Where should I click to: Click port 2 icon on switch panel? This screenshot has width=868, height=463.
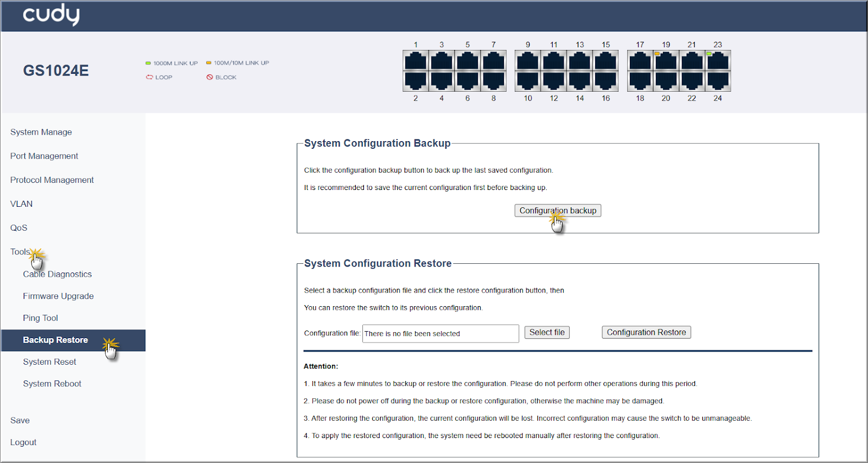(x=416, y=81)
